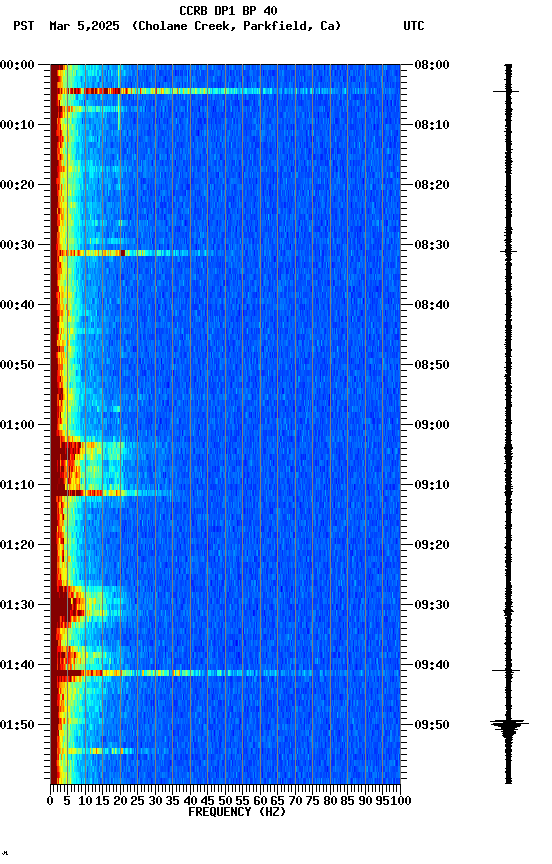Click the '01:00' PST time label
The image size is (552, 864).
click(x=17, y=425)
